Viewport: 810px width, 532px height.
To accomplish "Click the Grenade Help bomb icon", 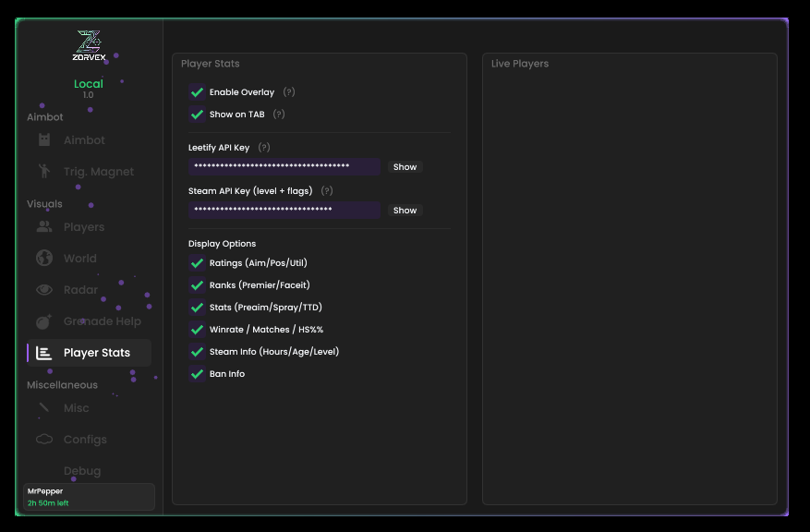I will point(44,321).
